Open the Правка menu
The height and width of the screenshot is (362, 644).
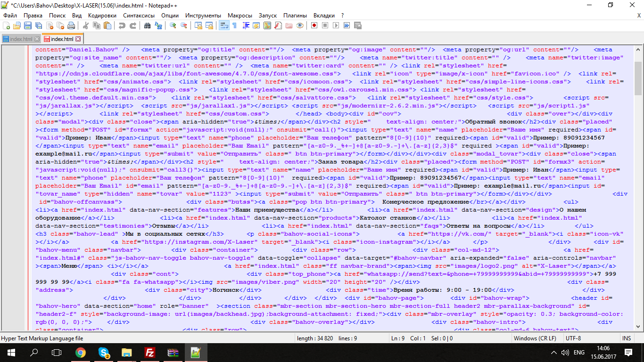pos(33,16)
